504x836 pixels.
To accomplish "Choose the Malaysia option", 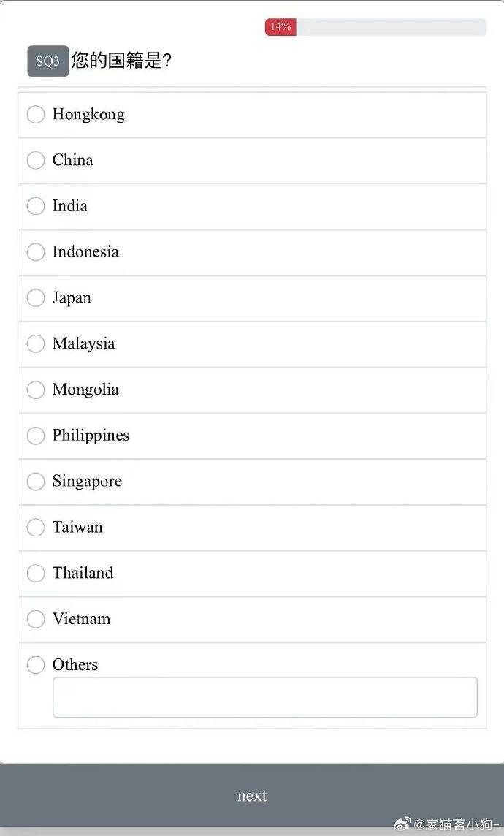I will coord(36,343).
